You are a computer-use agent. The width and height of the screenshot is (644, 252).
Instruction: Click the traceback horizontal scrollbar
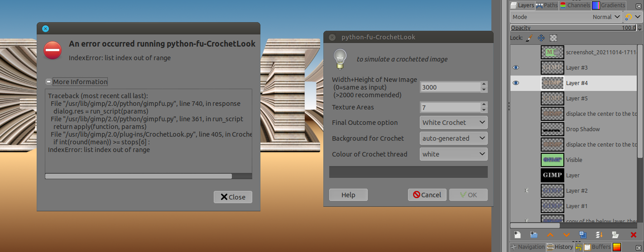pyautogui.click(x=139, y=176)
